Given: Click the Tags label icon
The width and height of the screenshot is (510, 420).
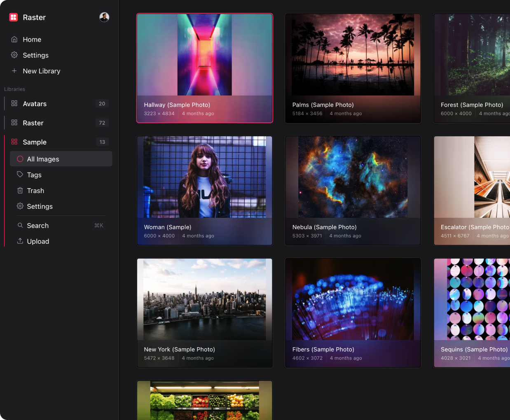Looking at the screenshot, I should [20, 175].
